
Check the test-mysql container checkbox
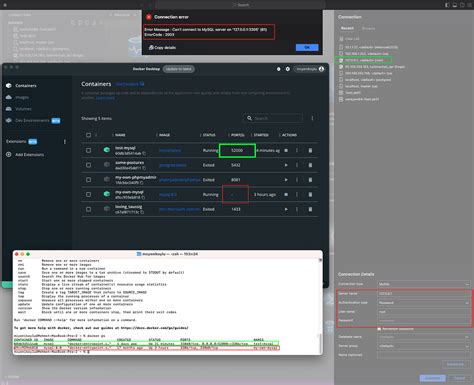pos(88,150)
